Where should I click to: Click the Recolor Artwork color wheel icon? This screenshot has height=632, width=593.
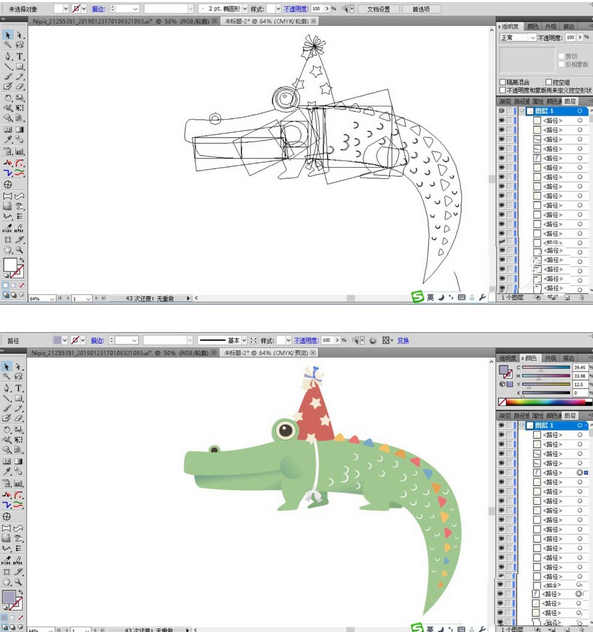(373, 341)
